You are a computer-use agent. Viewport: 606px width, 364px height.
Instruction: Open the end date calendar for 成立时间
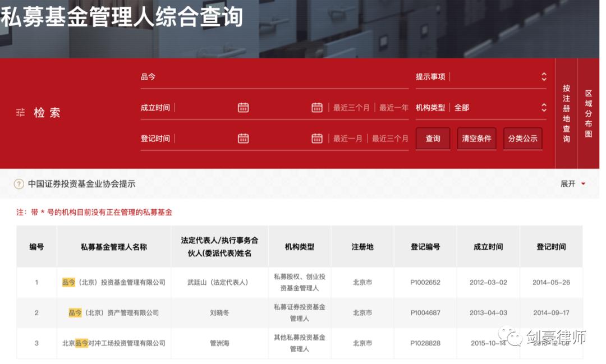[317, 107]
